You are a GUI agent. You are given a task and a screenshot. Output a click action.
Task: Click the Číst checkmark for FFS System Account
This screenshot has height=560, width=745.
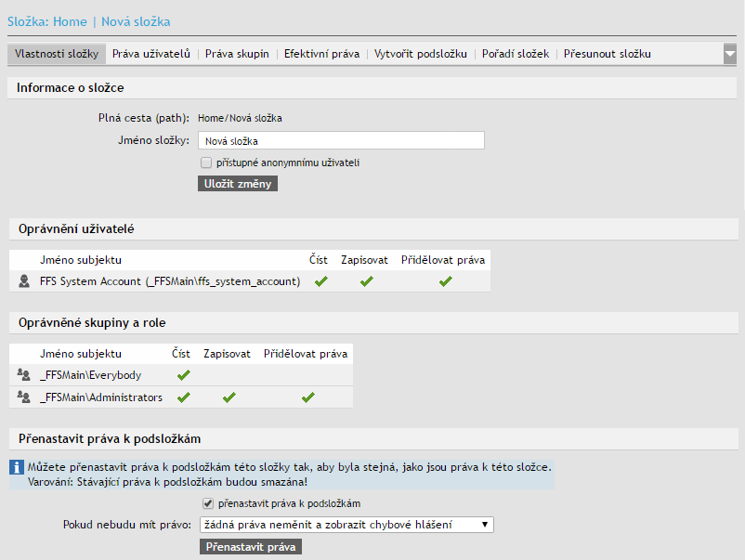[x=320, y=281]
